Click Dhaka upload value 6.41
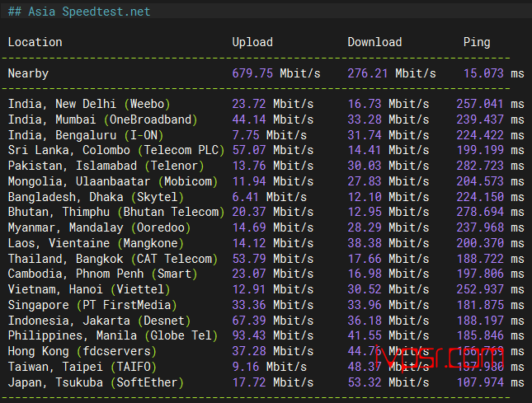Image resolution: width=532 pixels, height=403 pixels. click(246, 197)
